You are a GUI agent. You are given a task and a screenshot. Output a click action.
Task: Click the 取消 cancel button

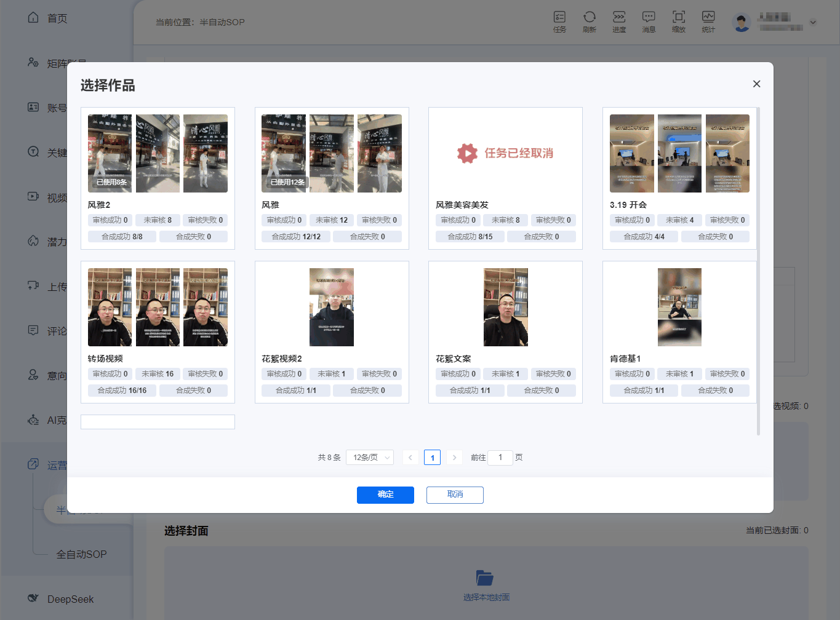(x=455, y=495)
